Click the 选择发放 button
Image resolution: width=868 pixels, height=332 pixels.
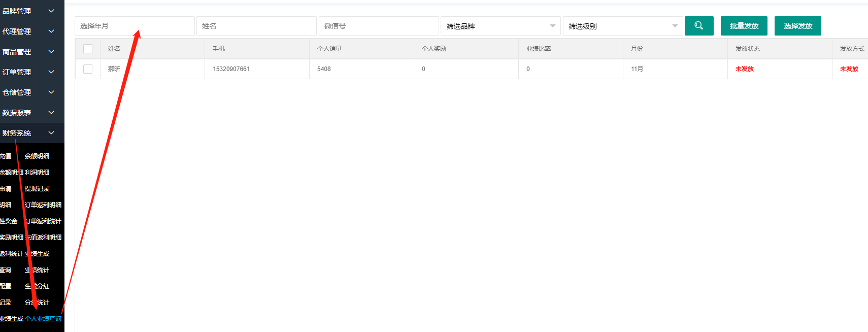[797, 26]
